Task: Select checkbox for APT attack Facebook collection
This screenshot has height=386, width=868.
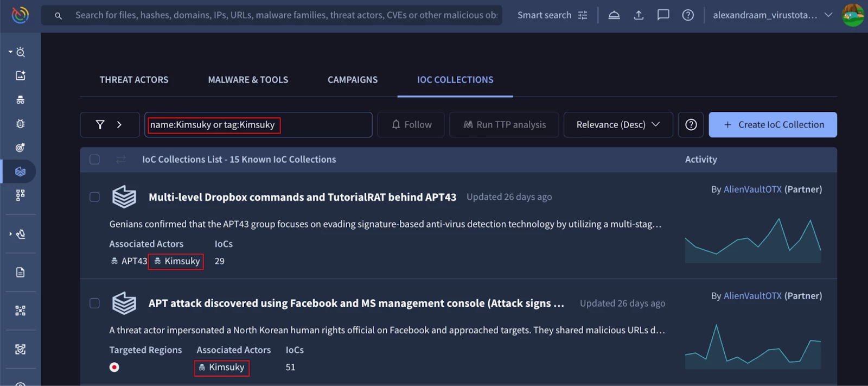Action: point(94,303)
